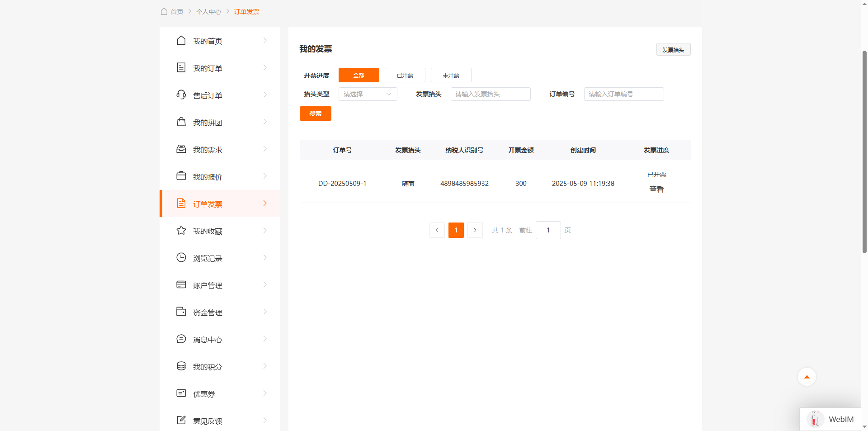The height and width of the screenshot is (431, 868).
Task: Click the back-to-top arrow button
Action: 807,377
